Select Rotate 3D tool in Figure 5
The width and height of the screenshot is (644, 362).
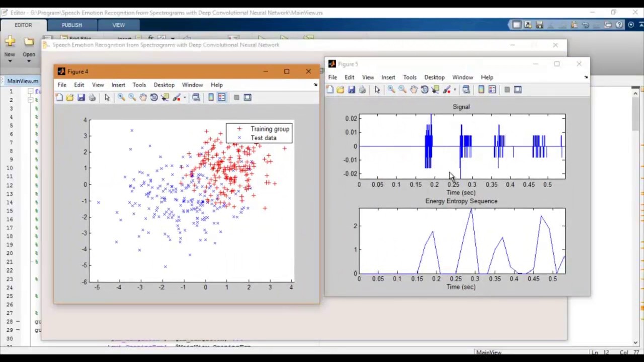pos(424,89)
